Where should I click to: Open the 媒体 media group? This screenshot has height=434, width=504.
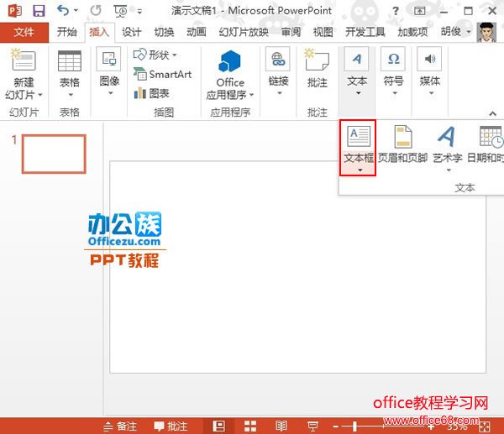(430, 71)
